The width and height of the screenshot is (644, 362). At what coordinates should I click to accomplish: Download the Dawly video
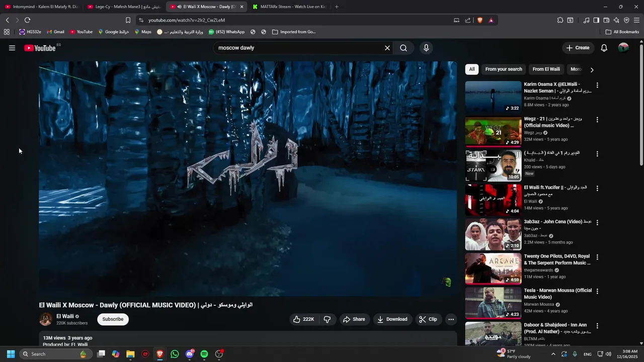point(392,319)
